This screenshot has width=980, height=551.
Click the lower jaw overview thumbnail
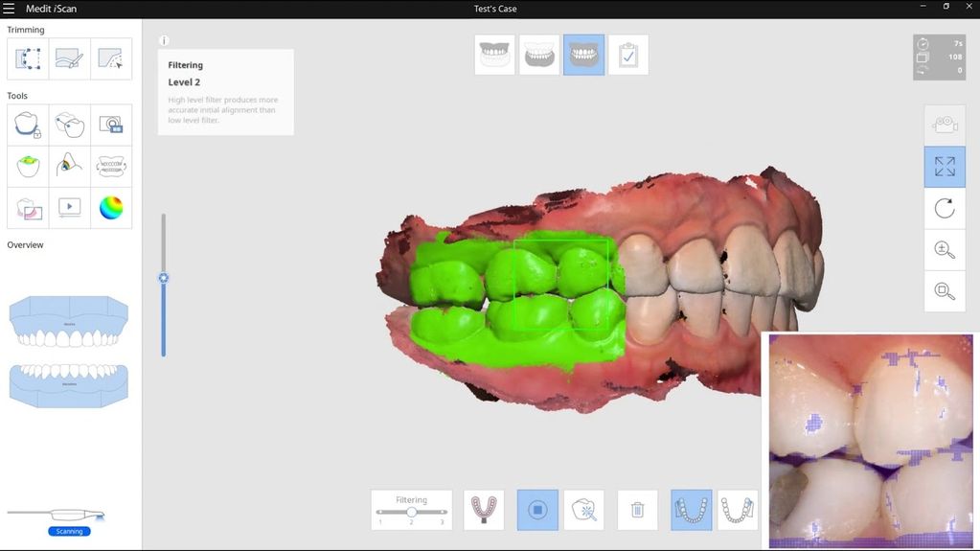[69, 386]
